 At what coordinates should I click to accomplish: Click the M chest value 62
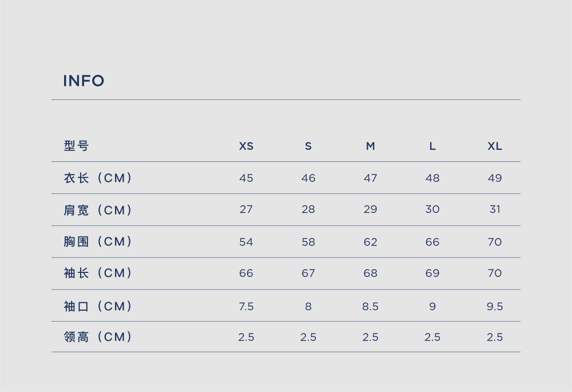(370, 242)
